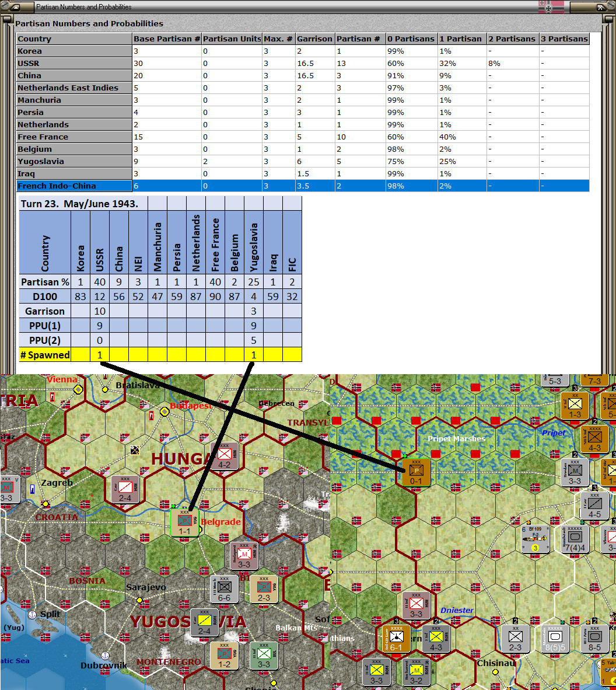Click the # Spawned row label
Image resolution: width=616 pixels, height=690 pixels.
pyautogui.click(x=45, y=355)
